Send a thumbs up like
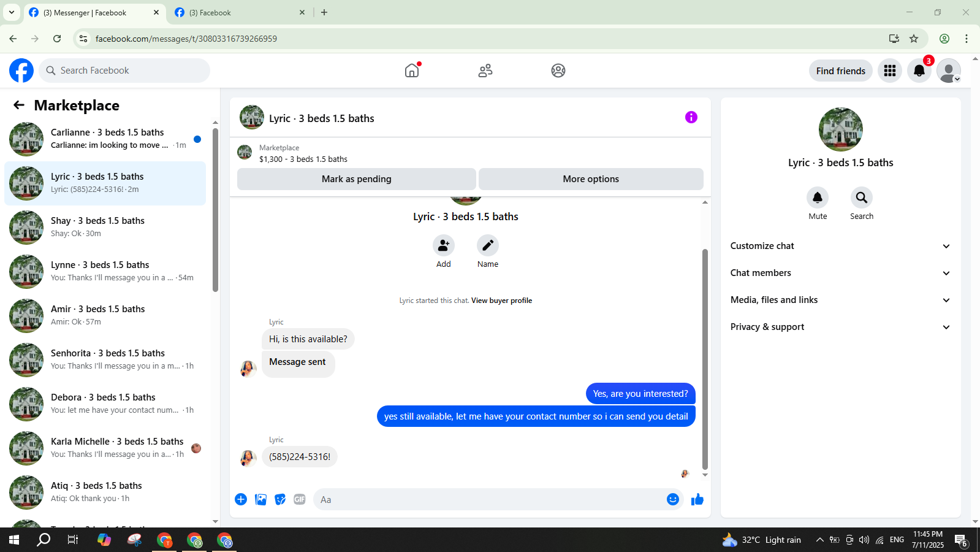Screen dimensions: 980x552 coord(697,499)
